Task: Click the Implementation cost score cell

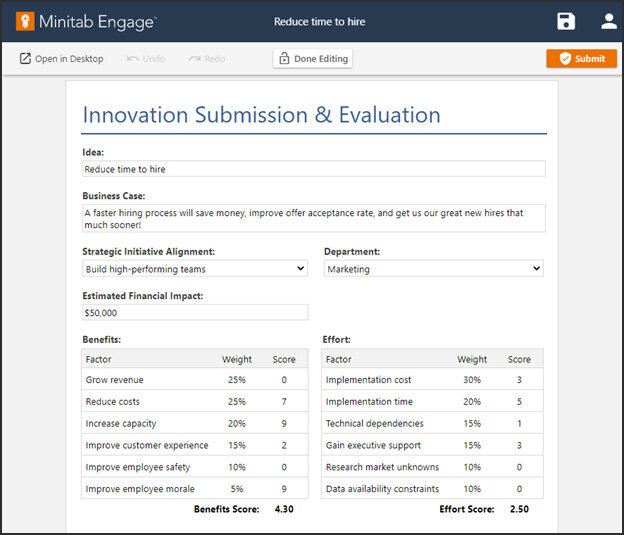Action: [519, 380]
